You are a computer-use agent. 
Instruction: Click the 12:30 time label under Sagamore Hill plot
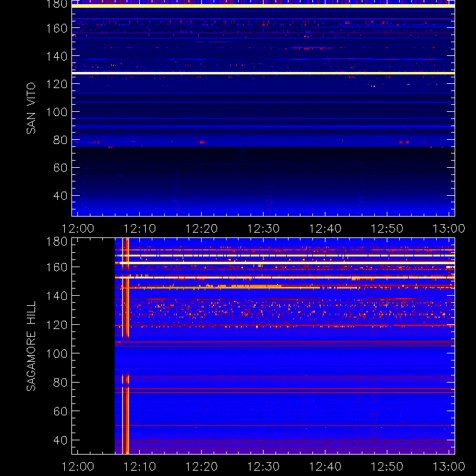coord(264,466)
